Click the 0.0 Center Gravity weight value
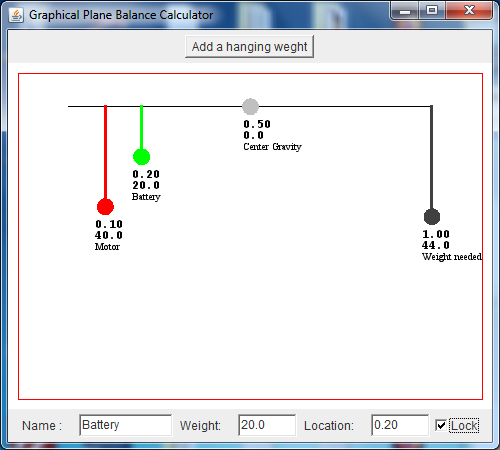The image size is (500, 450). pyautogui.click(x=253, y=135)
